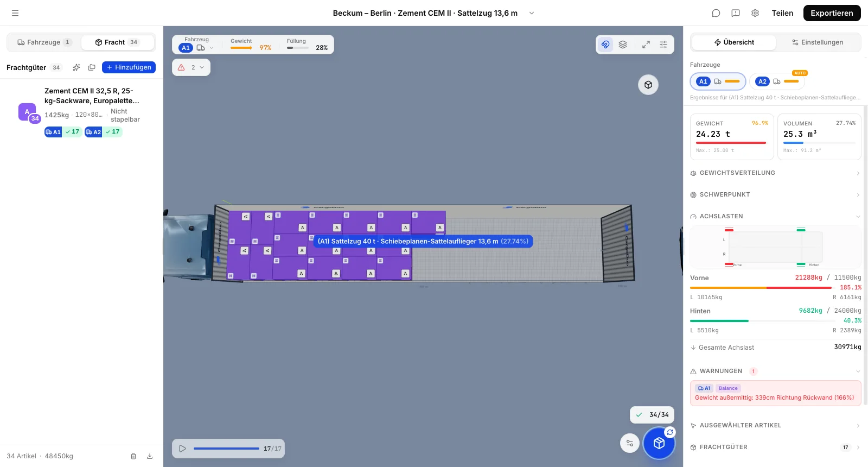Viewport: 868px width, 467px height.
Task: Click the blue recalculate loading button
Action: pos(659,443)
